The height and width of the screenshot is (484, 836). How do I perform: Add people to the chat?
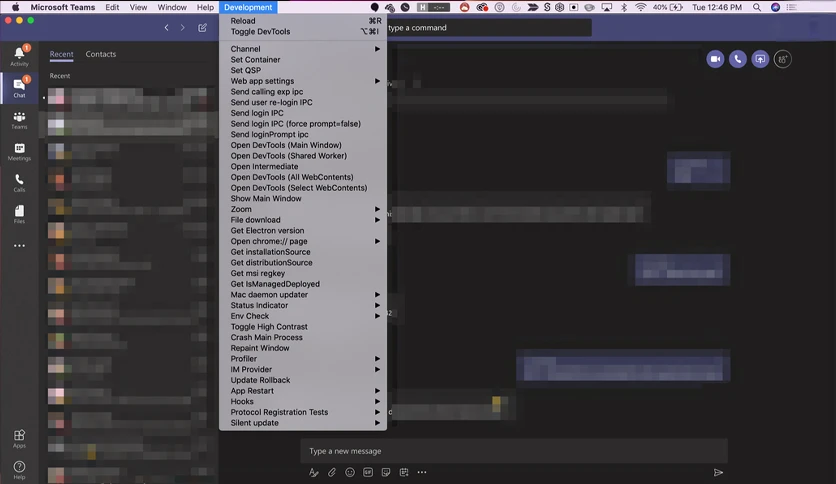click(783, 59)
